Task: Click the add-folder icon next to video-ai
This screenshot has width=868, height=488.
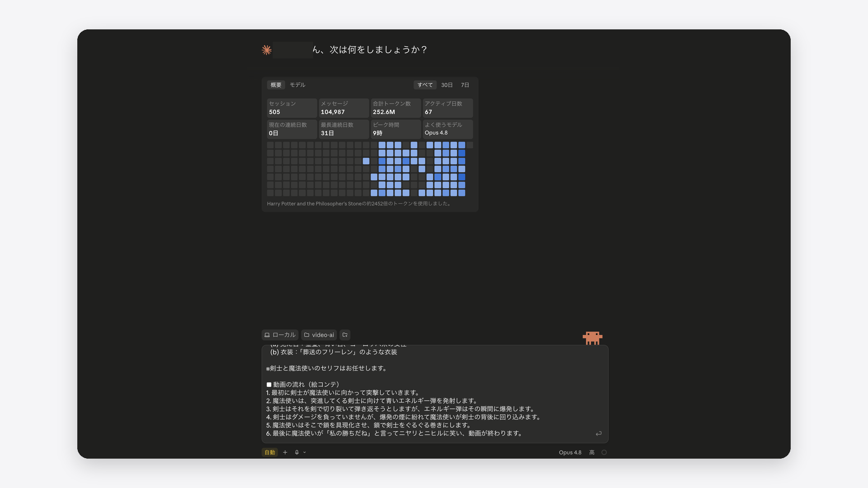Action: tap(345, 335)
